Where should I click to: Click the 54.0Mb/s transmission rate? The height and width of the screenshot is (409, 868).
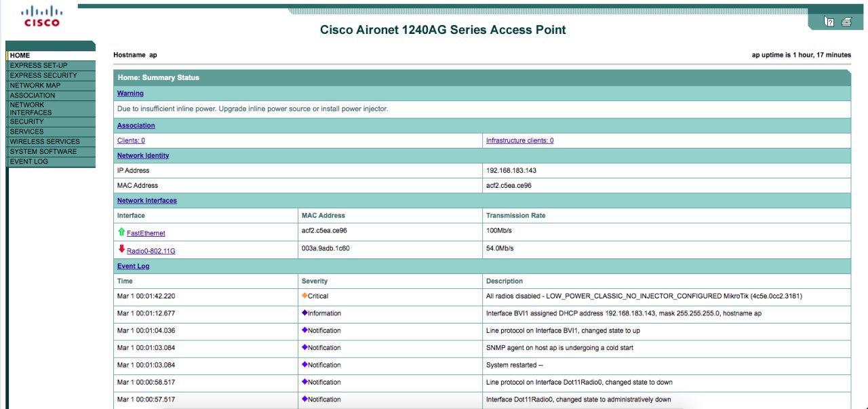(500, 248)
